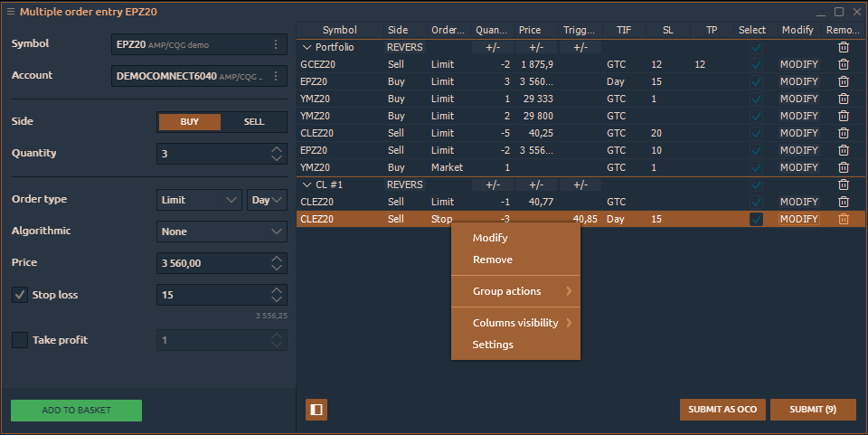Open the Account field three-dot options
This screenshot has width=868, height=435.
[276, 76]
